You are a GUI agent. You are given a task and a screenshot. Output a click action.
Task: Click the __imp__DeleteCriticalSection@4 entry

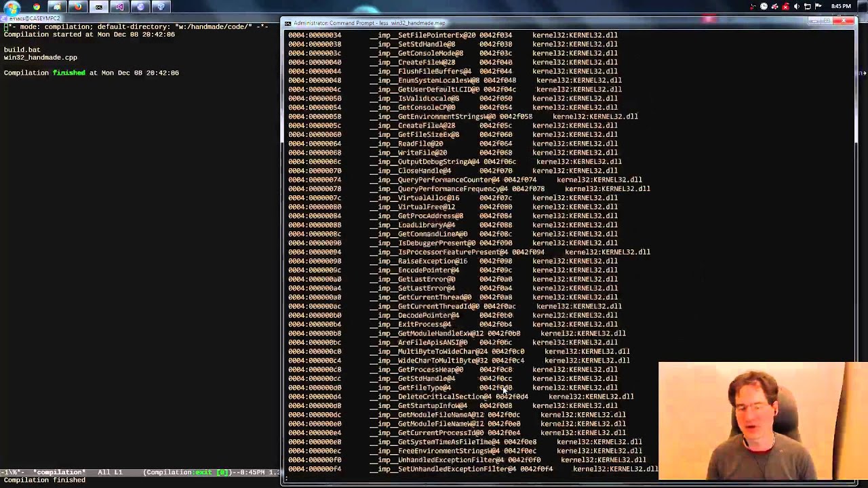coord(431,396)
